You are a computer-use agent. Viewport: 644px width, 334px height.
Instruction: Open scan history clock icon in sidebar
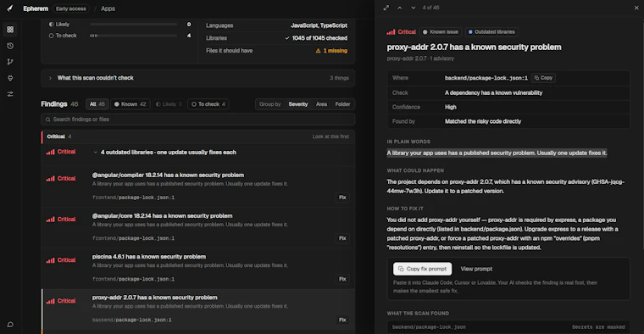(x=10, y=46)
